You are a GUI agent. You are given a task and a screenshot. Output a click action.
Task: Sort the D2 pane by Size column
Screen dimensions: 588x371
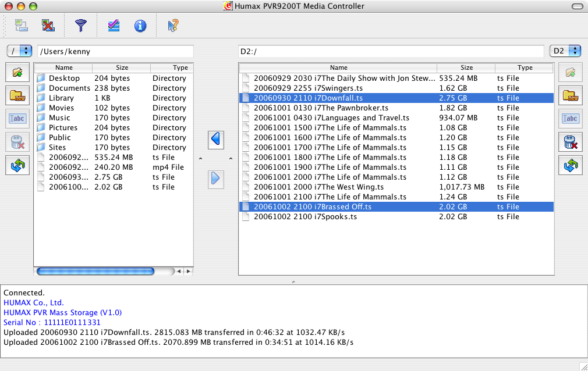pyautogui.click(x=466, y=68)
